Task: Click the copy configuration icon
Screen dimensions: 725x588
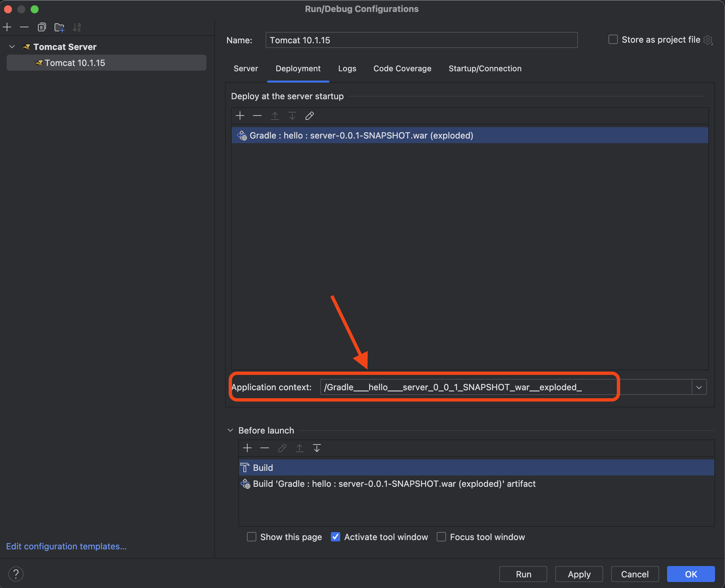Action: pyautogui.click(x=42, y=27)
